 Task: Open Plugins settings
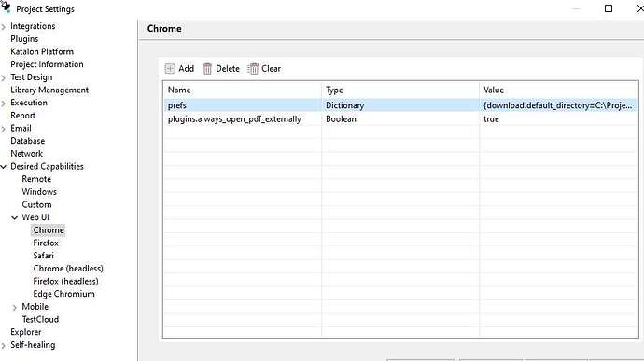[x=24, y=39]
